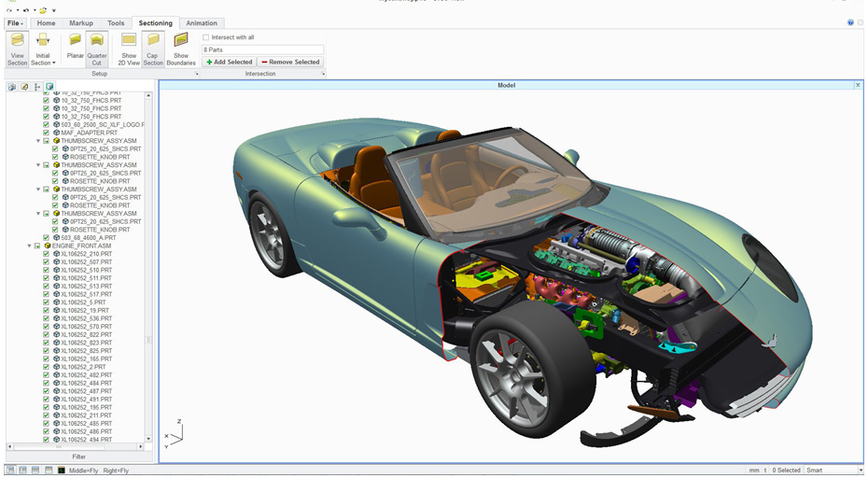Collapse the ENGINE_FRONT.ASM tree node
The image size is (868, 478).
(x=30, y=246)
